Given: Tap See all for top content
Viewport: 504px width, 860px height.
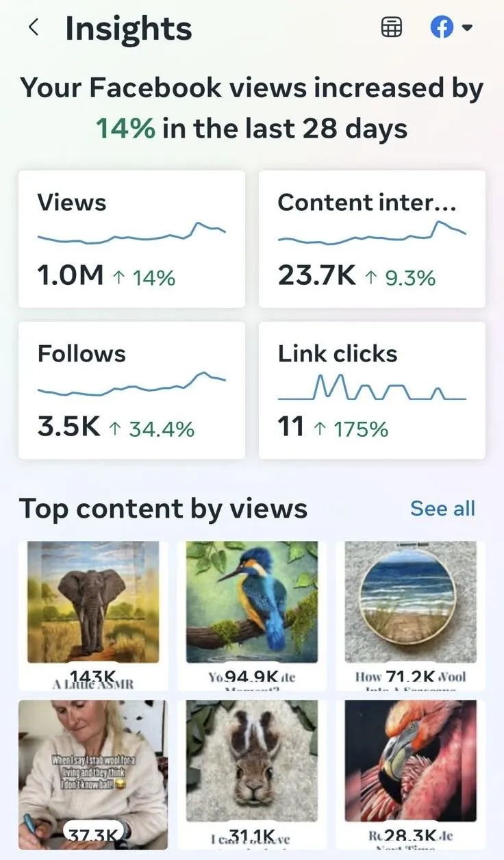Looking at the screenshot, I should pyautogui.click(x=442, y=509).
